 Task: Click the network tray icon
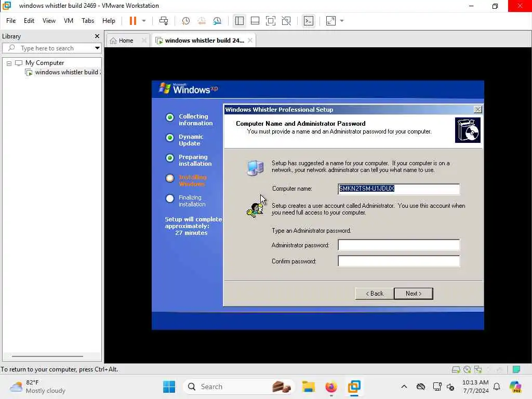click(437, 387)
